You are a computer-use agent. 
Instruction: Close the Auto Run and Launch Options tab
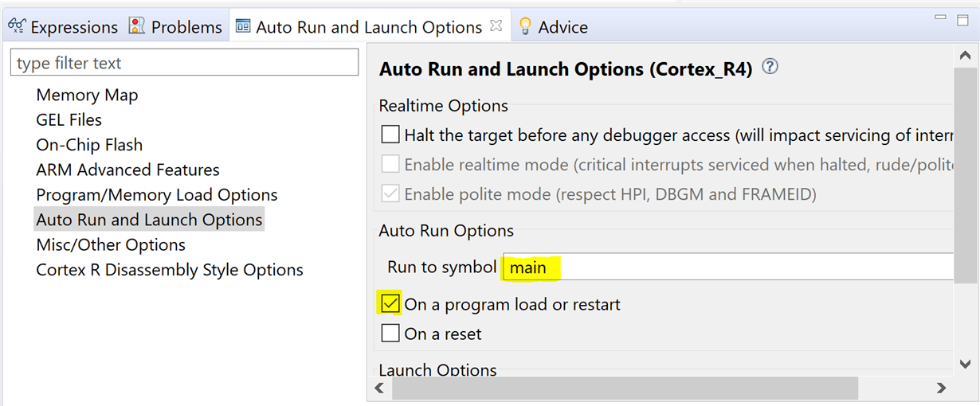[x=496, y=25]
